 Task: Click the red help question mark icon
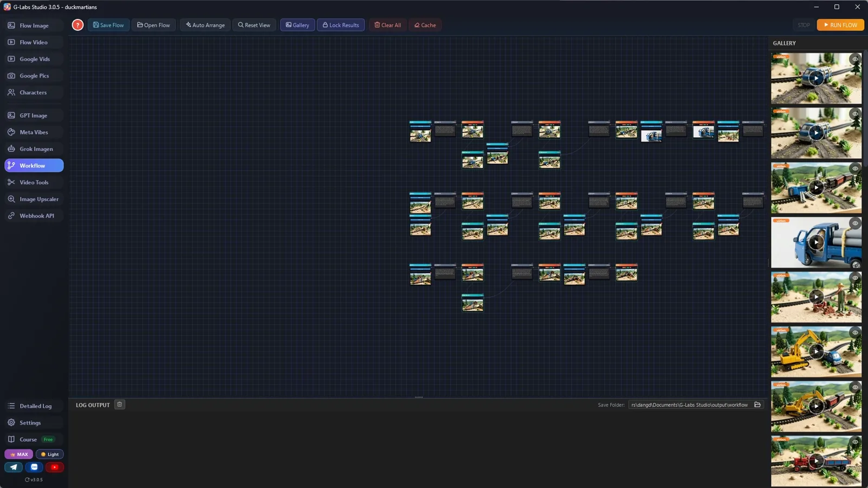78,25
